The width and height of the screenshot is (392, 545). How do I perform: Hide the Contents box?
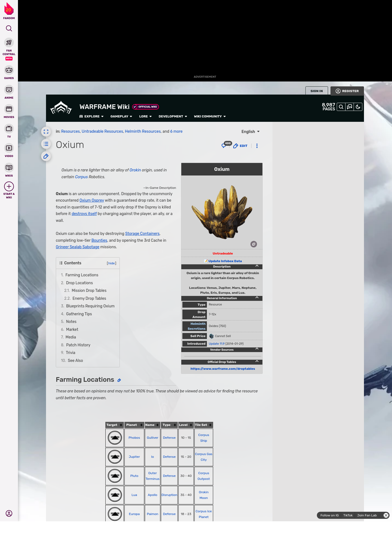pos(112,263)
